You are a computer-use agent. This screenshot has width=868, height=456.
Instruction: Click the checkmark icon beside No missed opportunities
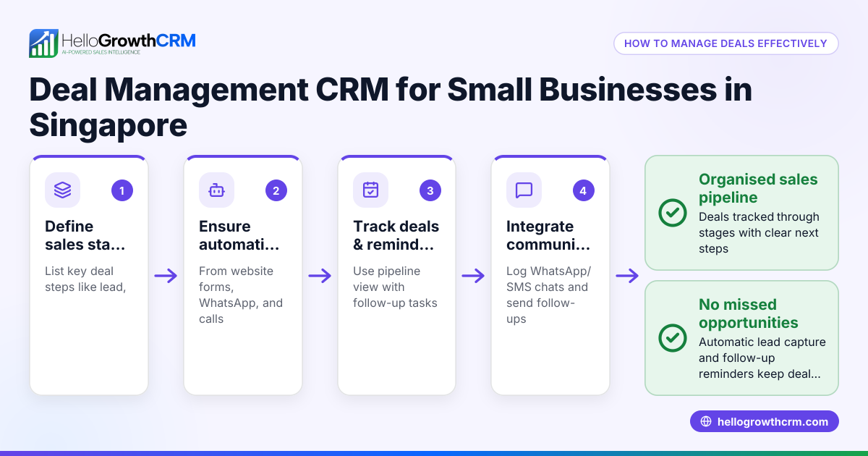point(673,338)
